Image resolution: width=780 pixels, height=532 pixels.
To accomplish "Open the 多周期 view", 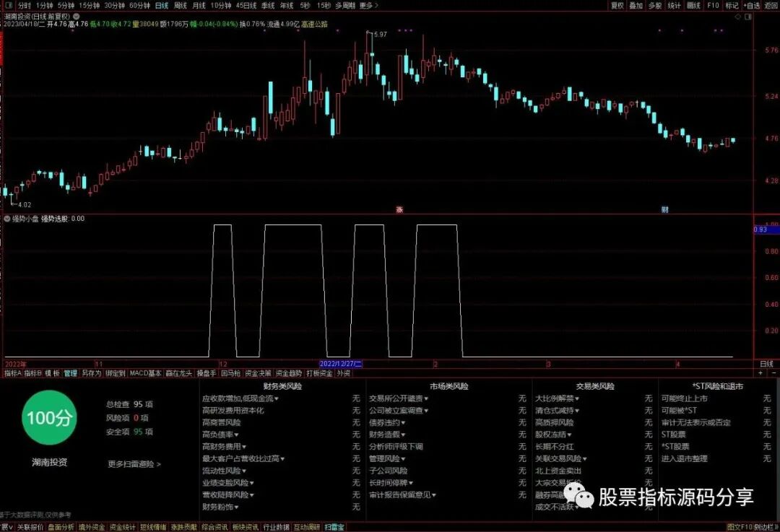I will click(x=345, y=6).
